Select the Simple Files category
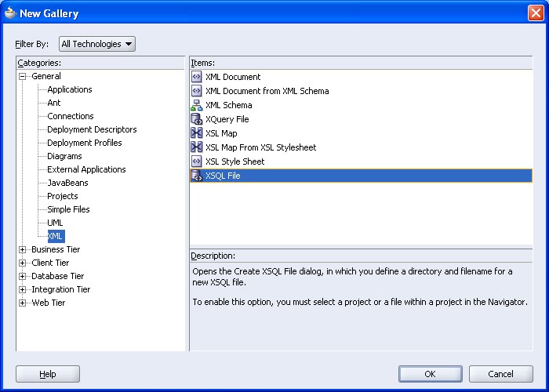The width and height of the screenshot is (549, 392). [68, 209]
